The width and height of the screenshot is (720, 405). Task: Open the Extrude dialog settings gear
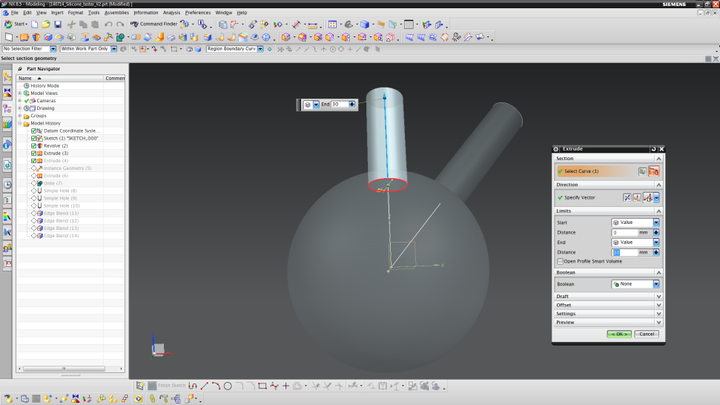coord(556,149)
